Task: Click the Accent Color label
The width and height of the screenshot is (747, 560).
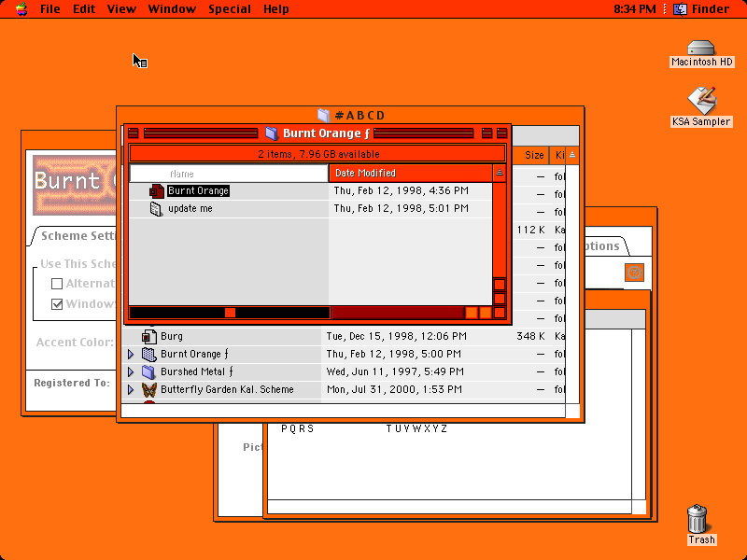Action: [75, 343]
